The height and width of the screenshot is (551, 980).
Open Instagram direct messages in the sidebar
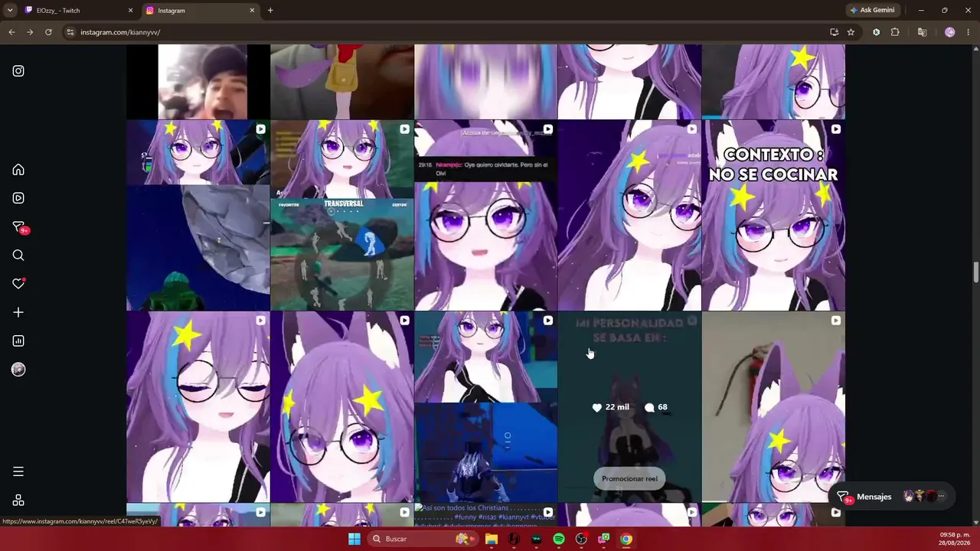coord(19,227)
